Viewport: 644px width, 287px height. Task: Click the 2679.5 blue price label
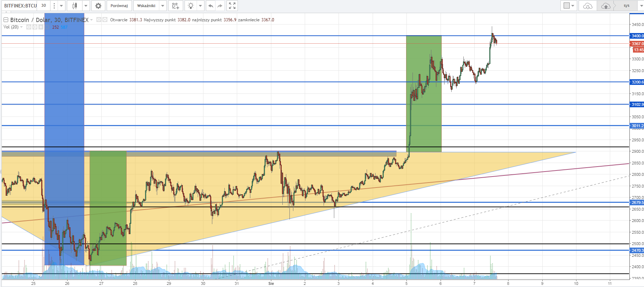(x=637, y=202)
